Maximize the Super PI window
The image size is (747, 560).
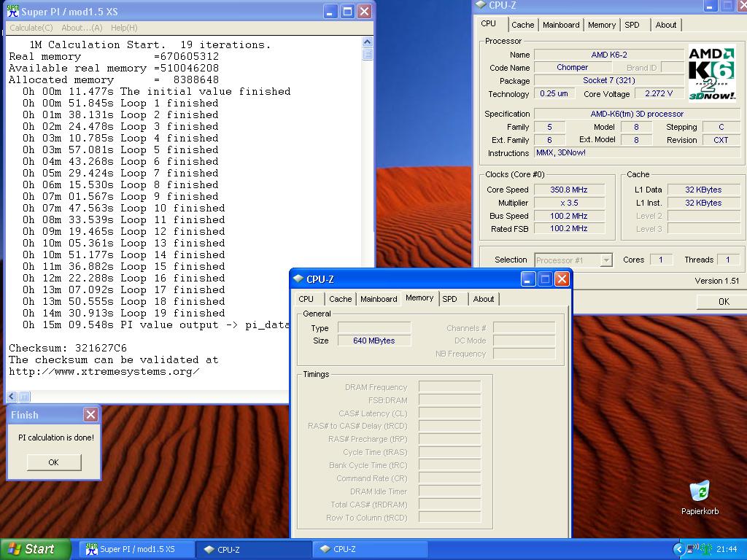point(348,12)
